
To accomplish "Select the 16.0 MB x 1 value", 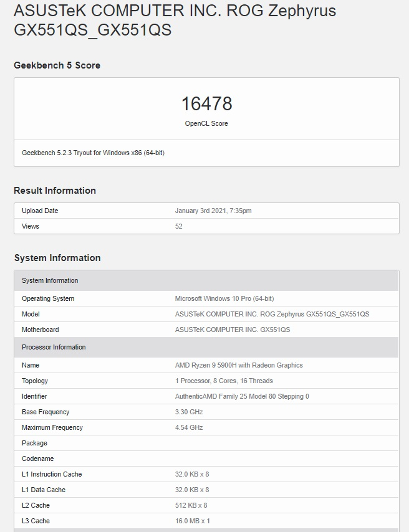I will click(192, 521).
